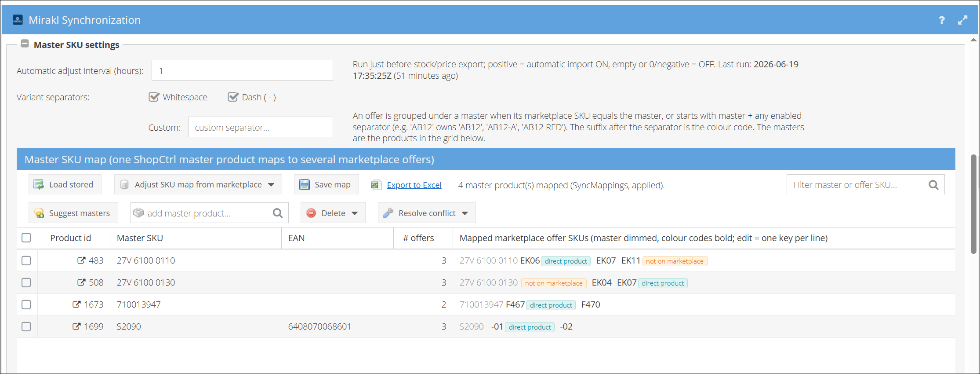Open the Delete dropdown menu

coord(333,213)
